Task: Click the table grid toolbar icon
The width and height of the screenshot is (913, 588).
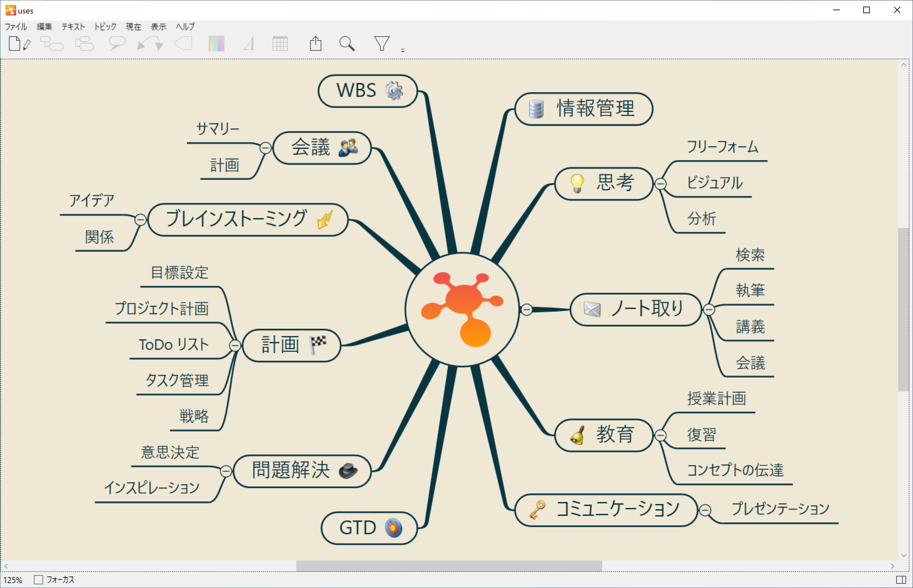Action: click(x=280, y=43)
